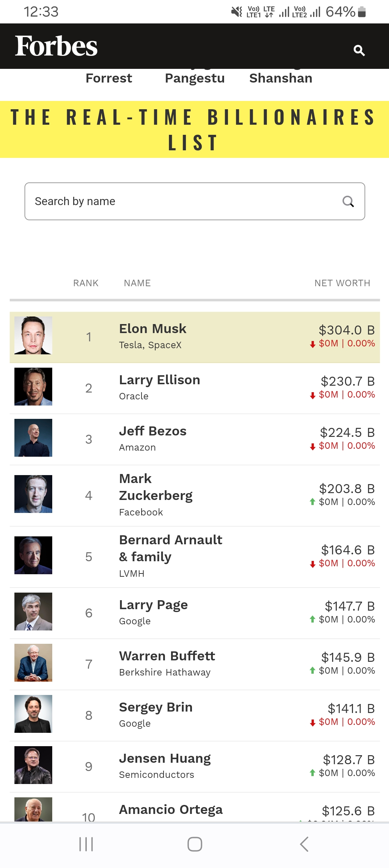Open Mark Zuckerberg's profile link
This screenshot has height=868, width=389.
pyautogui.click(x=156, y=487)
